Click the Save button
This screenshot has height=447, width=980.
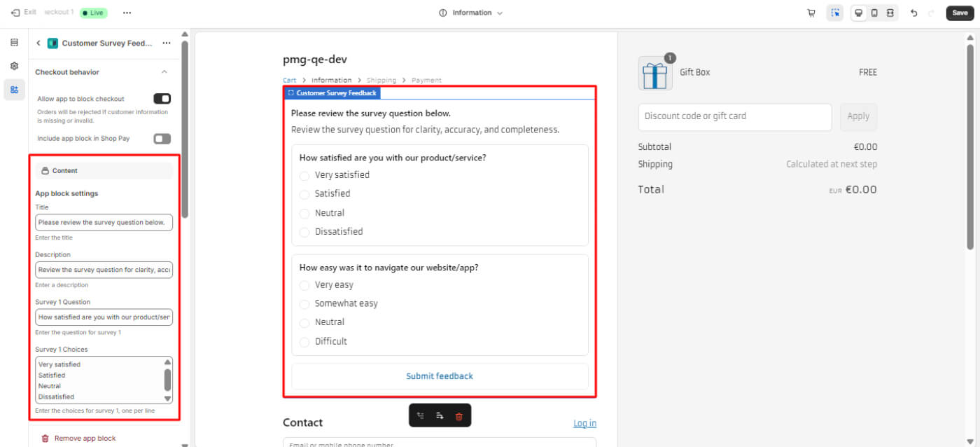pos(960,13)
